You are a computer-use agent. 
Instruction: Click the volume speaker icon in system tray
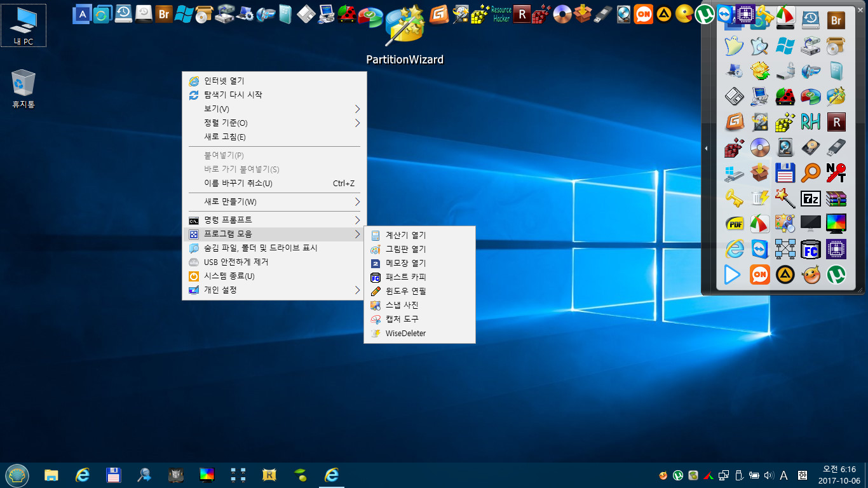[x=769, y=475]
